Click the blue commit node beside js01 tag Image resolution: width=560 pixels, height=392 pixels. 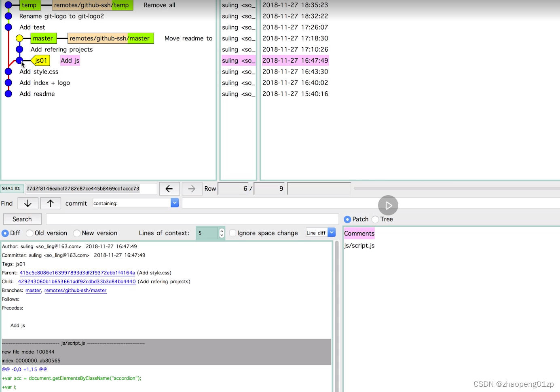tap(19, 61)
